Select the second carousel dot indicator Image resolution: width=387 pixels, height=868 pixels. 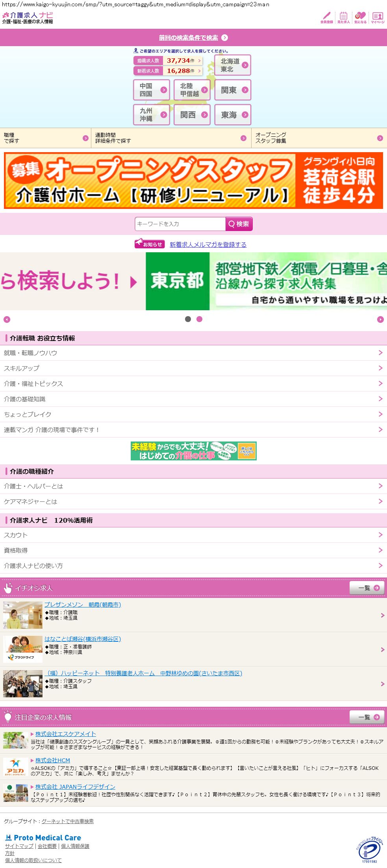(199, 319)
